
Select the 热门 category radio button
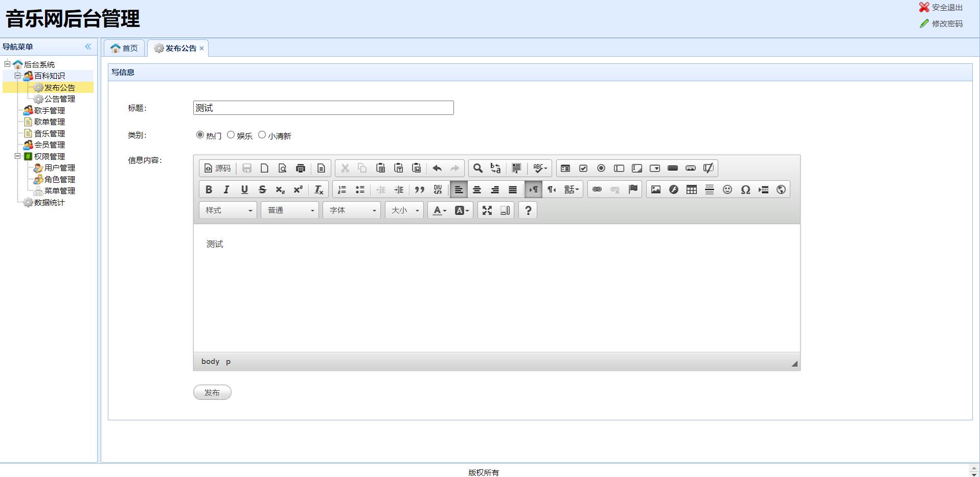point(200,135)
